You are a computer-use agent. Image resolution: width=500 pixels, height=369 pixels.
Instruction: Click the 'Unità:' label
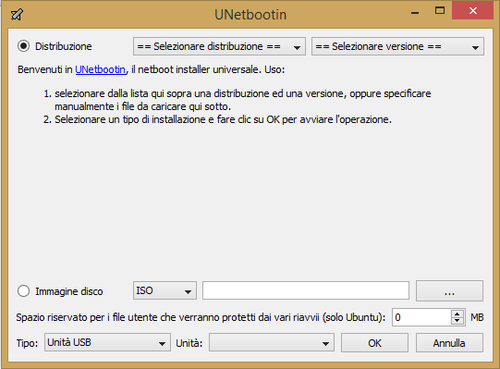[189, 343]
